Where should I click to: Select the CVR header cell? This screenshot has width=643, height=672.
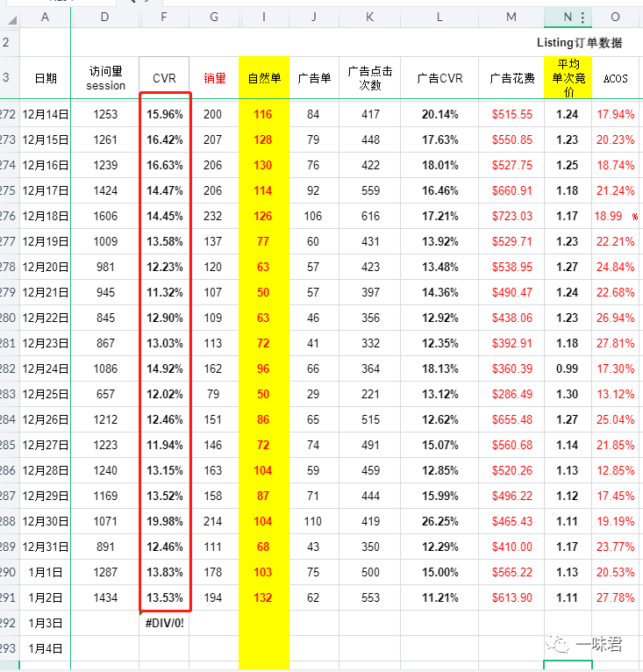164,78
